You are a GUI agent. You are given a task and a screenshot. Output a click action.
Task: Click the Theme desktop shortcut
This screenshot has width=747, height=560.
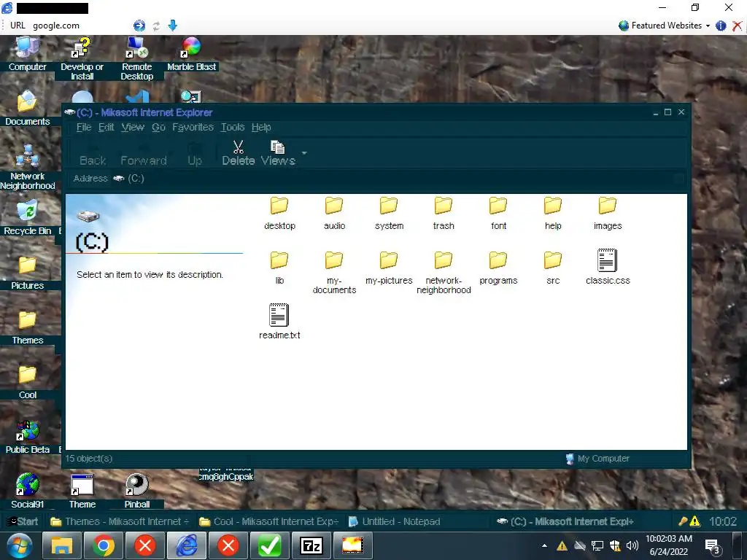click(x=82, y=491)
